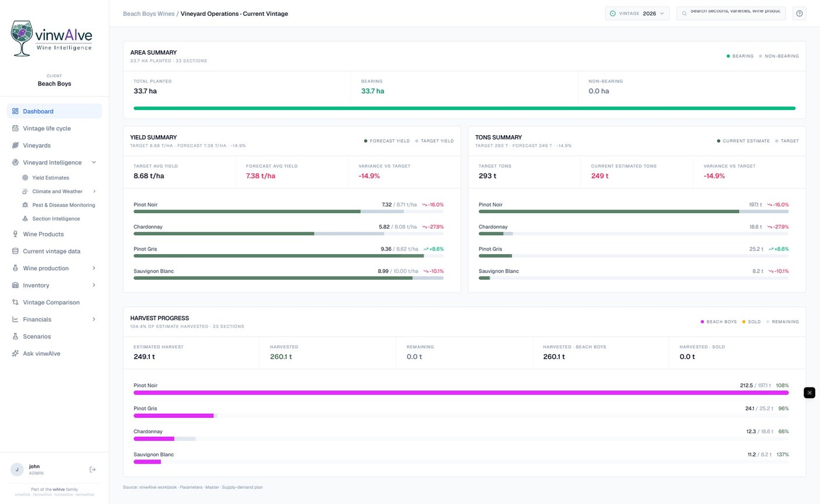Open Ask vinwAIve assistant

54,354
